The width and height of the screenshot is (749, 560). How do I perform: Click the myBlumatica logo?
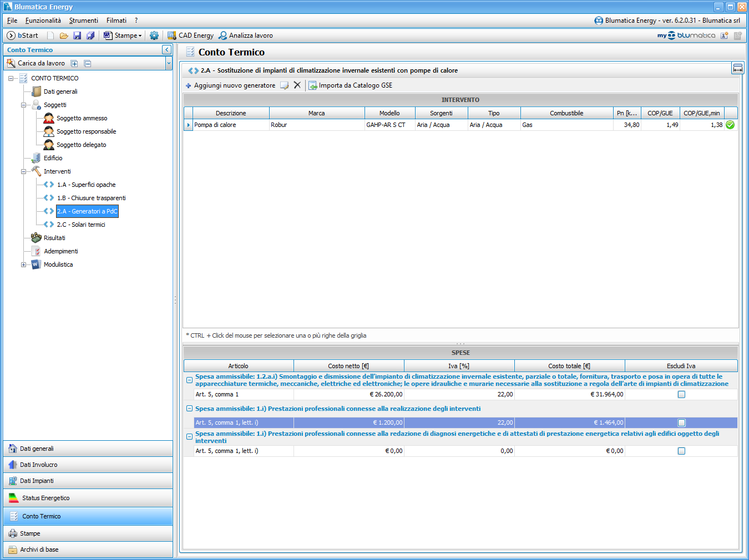pyautogui.click(x=686, y=35)
